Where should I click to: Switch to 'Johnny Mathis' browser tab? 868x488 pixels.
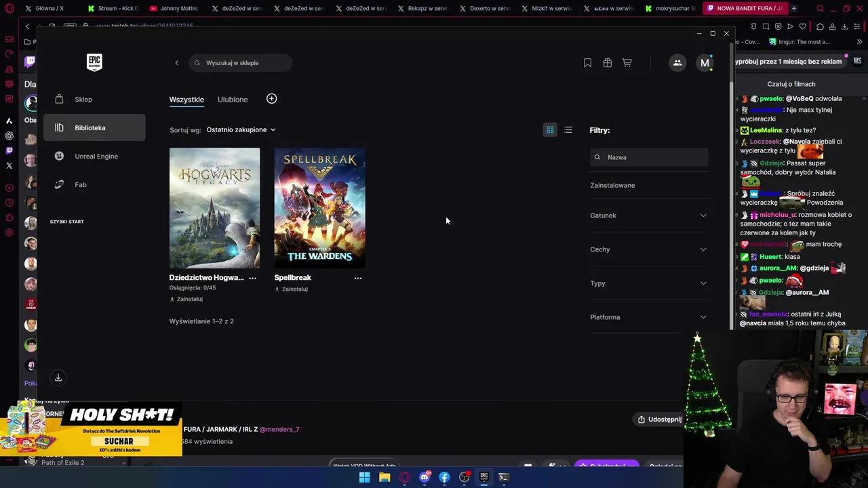tap(174, 9)
